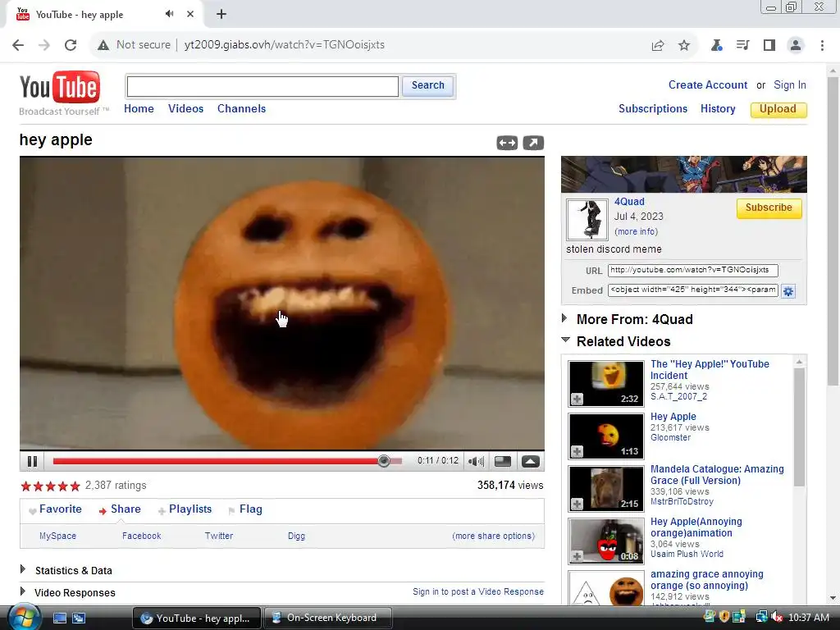Add Mandela Catalogue video to queue plus icon
Image resolution: width=840 pixels, height=630 pixels.
coord(577,504)
